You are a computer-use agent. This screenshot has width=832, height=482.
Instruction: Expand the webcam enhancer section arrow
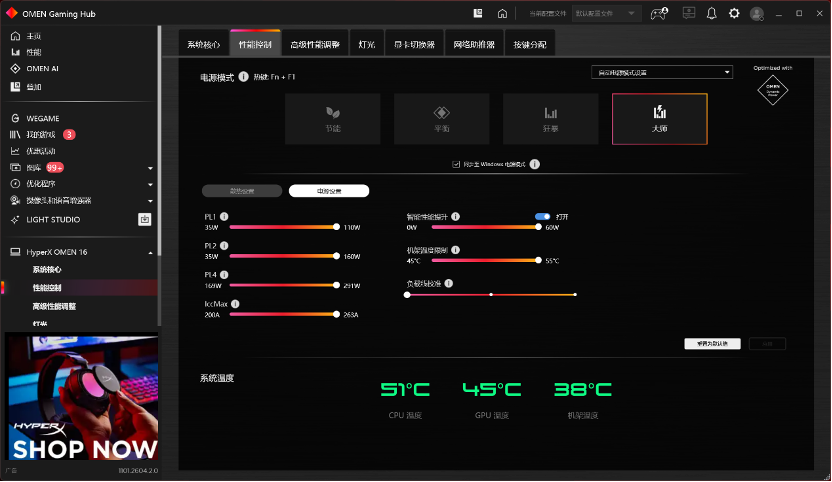click(150, 201)
